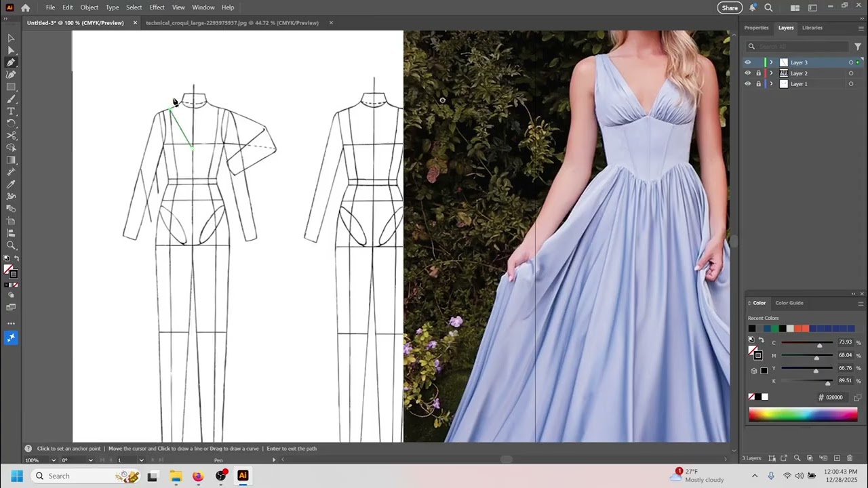Activate the Zoom tool in toolbar
The image size is (868, 488).
pos(11,245)
